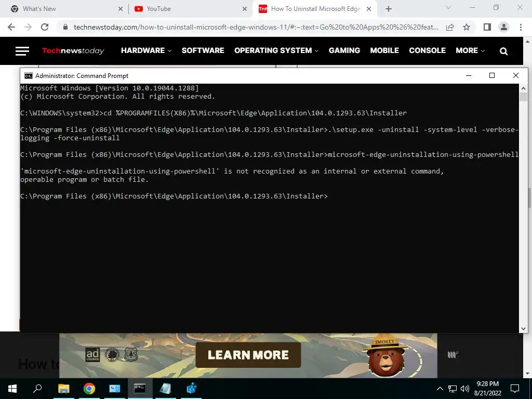Click the browser page scrollbar up arrow
This screenshot has height=399, width=532.
pyautogui.click(x=528, y=41)
